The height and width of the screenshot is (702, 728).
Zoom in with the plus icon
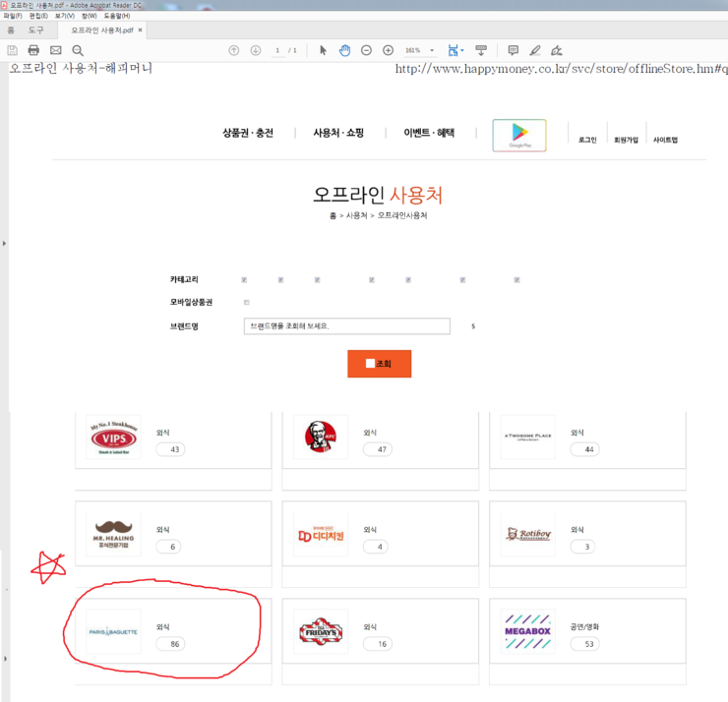pos(389,50)
